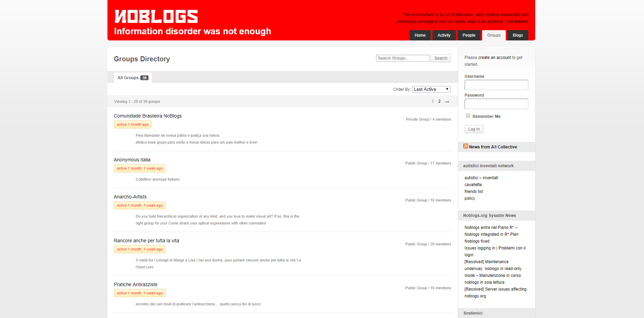Click 'Public Group / 18 members' text
Image resolution: width=644 pixels, height=318 pixels.
[428, 200]
